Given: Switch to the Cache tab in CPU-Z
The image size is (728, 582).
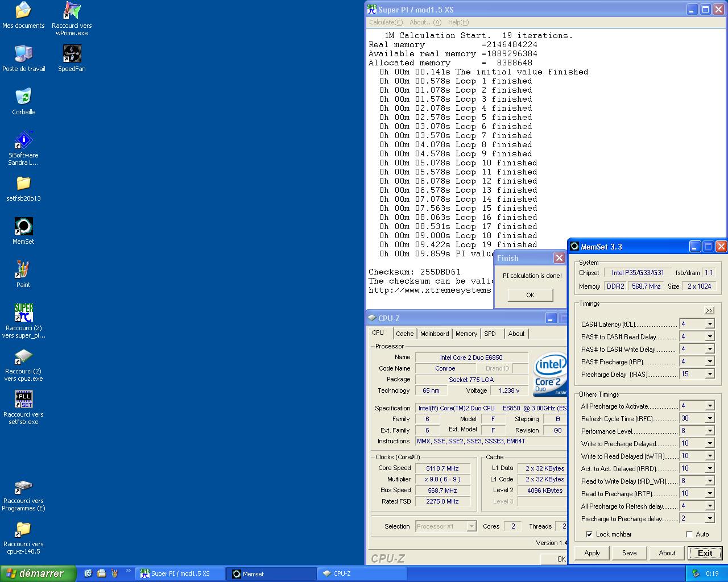Looking at the screenshot, I should (405, 334).
